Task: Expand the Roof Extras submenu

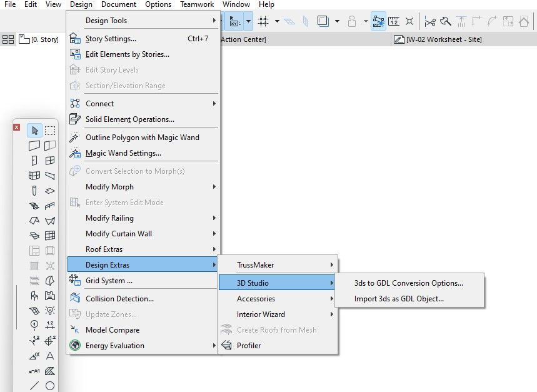Action: click(143, 249)
